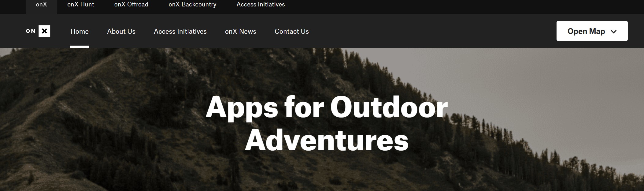Open the Contact Us link
644x191 pixels.
(x=292, y=31)
